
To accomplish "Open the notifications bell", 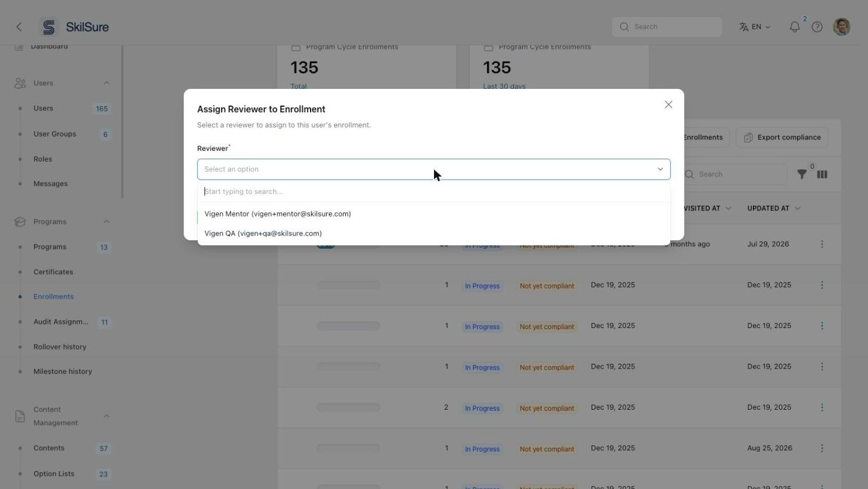I will tap(795, 27).
